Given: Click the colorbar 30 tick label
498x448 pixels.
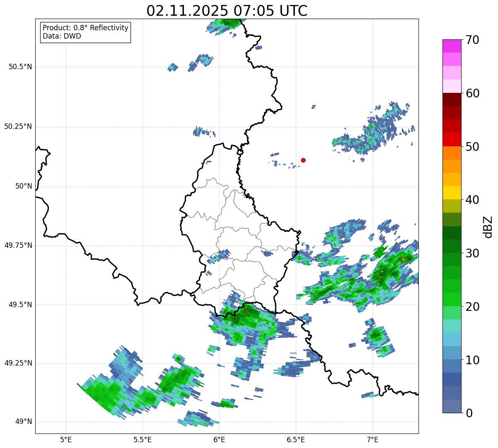Looking at the screenshot, I should pyautogui.click(x=472, y=253).
